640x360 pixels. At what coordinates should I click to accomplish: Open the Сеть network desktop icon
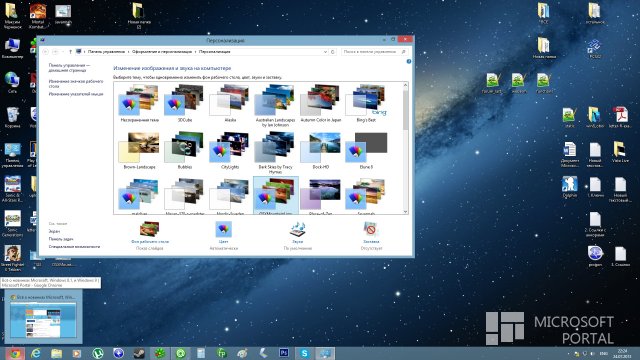[x=12, y=82]
